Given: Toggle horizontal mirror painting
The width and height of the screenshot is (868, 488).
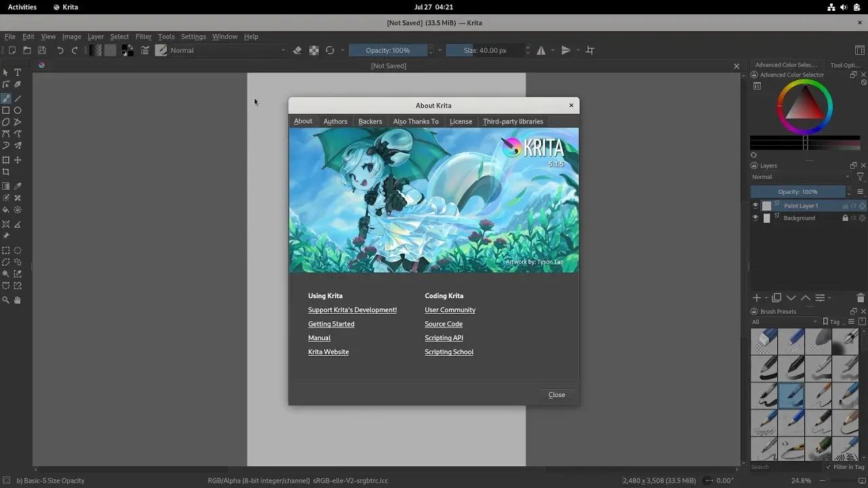Looking at the screenshot, I should point(541,50).
